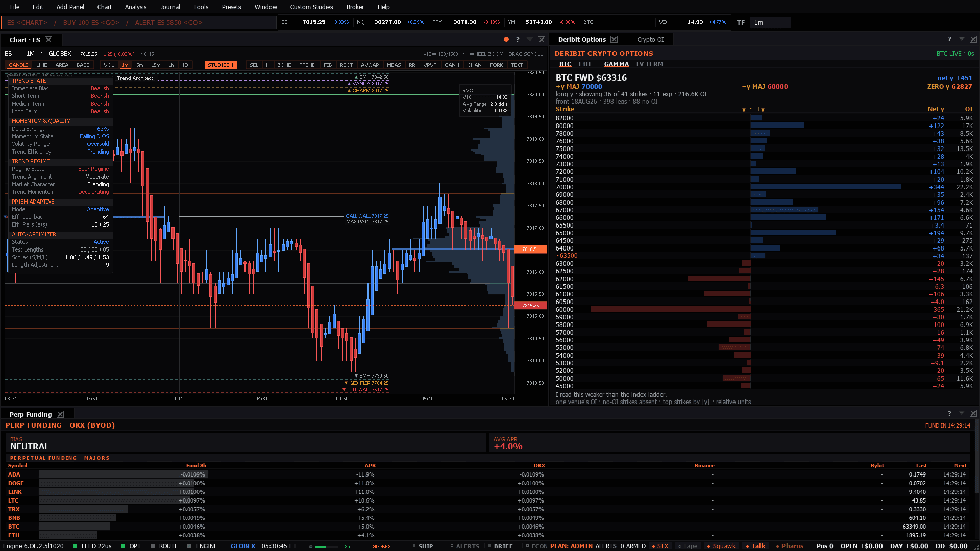Viewport: 980px width, 551px height.
Task: Switch Deribit view to IV TERM tab
Action: (649, 64)
